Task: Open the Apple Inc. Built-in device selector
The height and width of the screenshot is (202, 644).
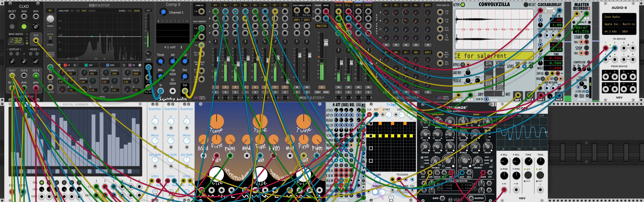Action: coord(619,24)
